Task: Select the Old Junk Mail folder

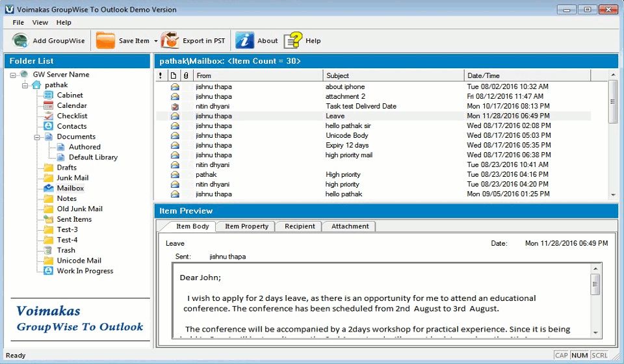Action: click(79, 209)
